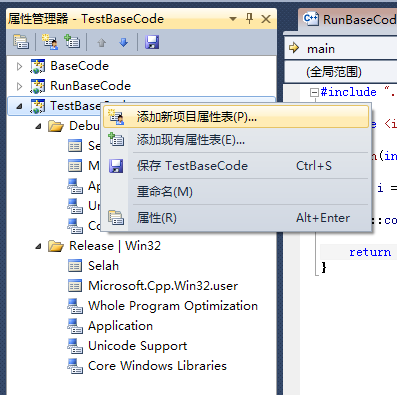Select Whole Program Optimization sheet
This screenshot has width=397, height=395.
point(173,306)
